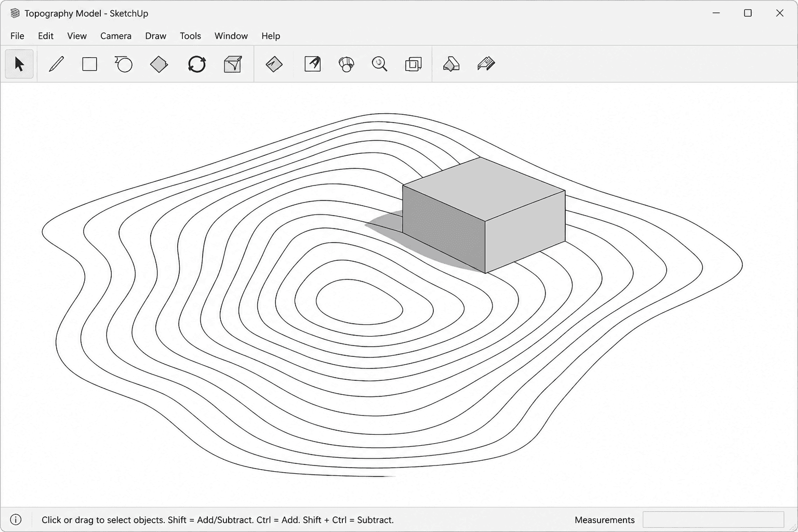Click the info icon in status bar
Screen dimensions: 798x532
16,520
